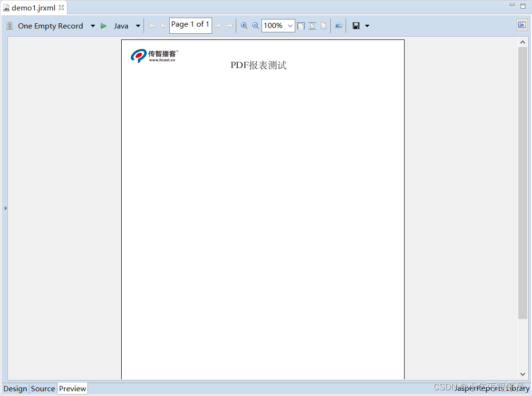Expand the collapsed left side panel arrow
The image size is (532, 396).
(x=5, y=208)
